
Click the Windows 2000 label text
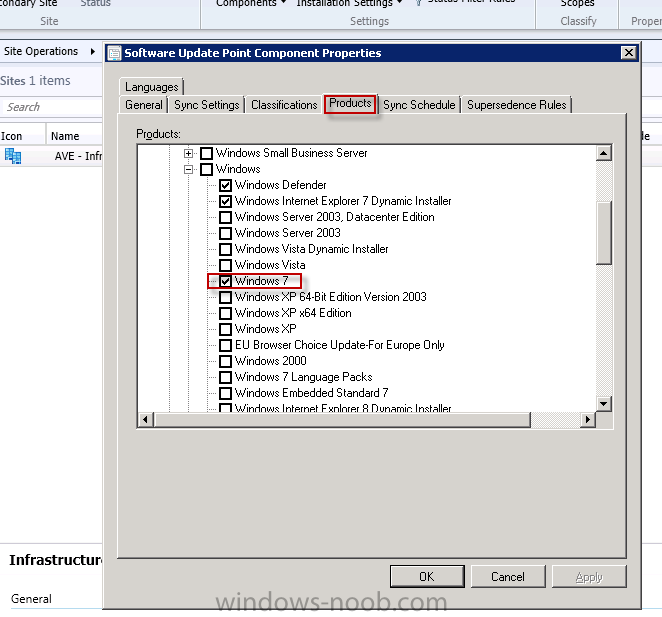pyautogui.click(x=271, y=361)
